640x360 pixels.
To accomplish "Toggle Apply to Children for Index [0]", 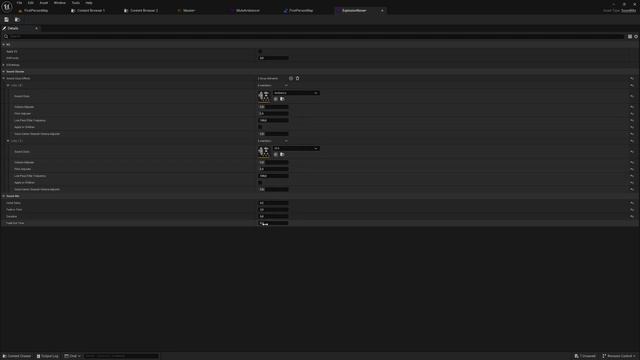I will 260,127.
